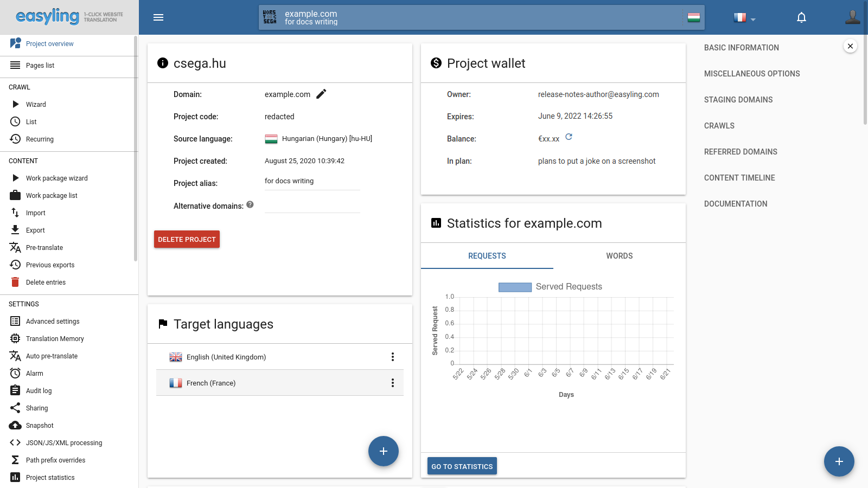Open the Snapshot settings page

coord(40,426)
